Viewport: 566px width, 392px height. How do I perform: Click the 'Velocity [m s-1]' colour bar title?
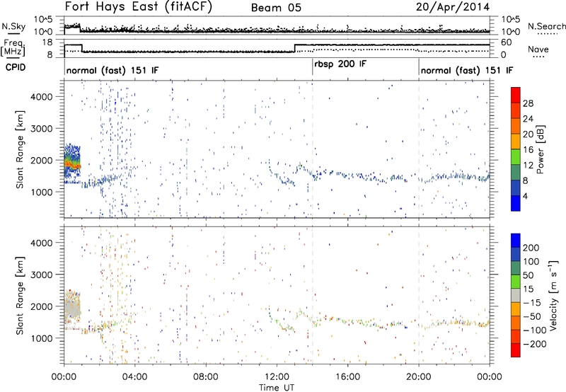(x=553, y=295)
